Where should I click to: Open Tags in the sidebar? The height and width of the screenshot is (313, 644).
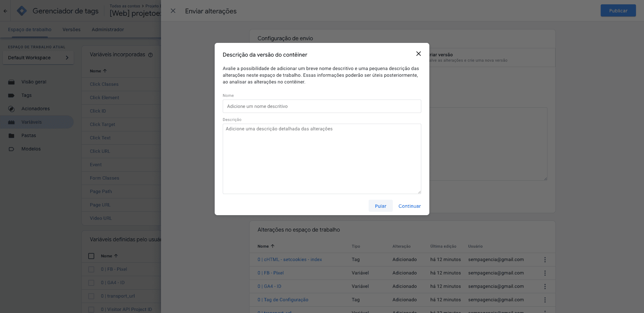pyautogui.click(x=26, y=95)
